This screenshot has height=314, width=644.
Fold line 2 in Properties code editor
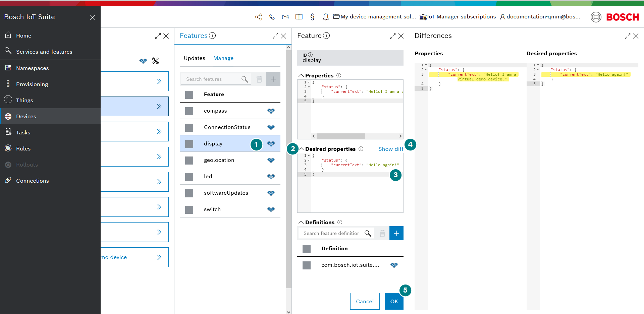click(x=309, y=87)
